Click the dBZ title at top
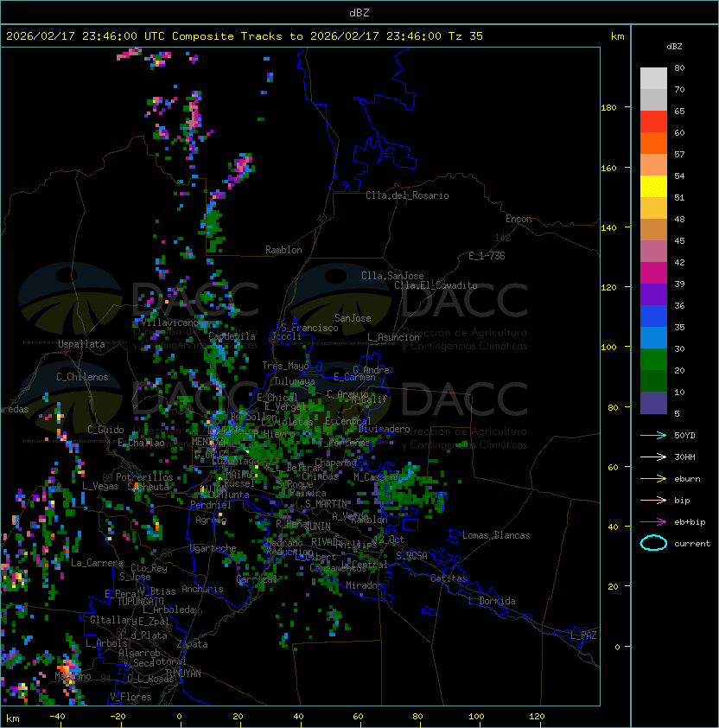Screen dimensions: 719x728 [x=359, y=13]
